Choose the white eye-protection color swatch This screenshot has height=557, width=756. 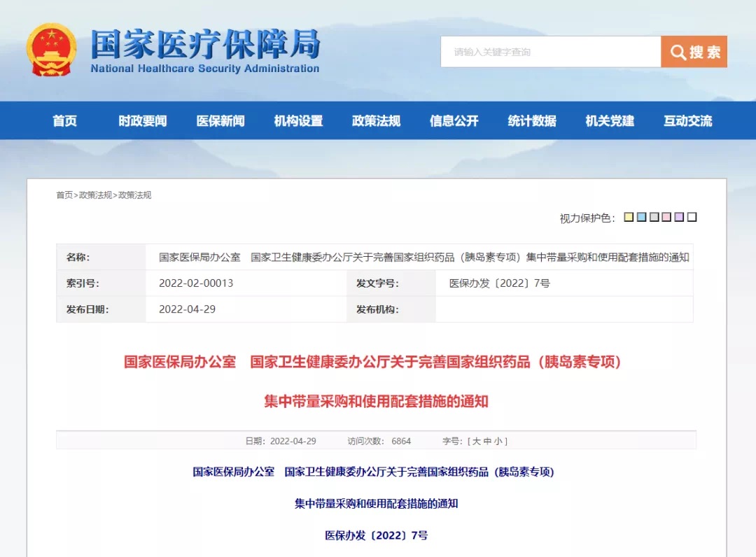(692, 217)
